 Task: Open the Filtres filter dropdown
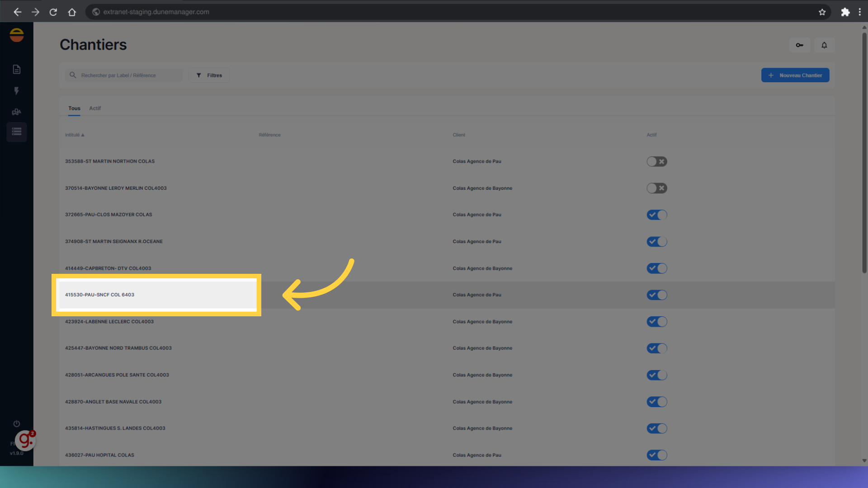209,75
